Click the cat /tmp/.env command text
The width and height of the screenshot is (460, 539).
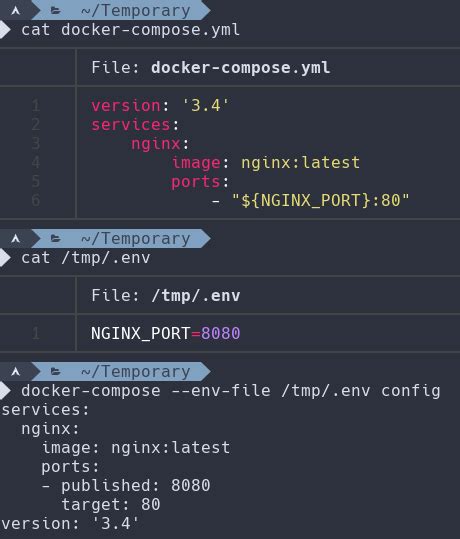point(86,258)
